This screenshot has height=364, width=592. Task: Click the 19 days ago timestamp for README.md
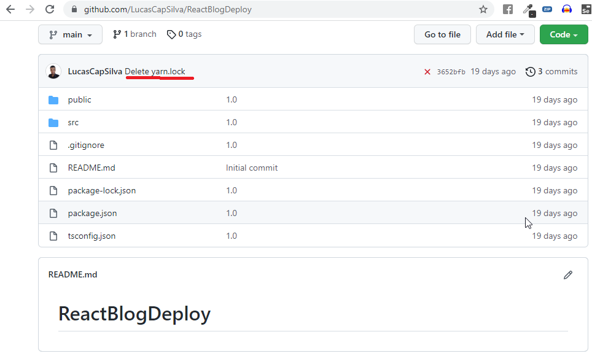555,168
